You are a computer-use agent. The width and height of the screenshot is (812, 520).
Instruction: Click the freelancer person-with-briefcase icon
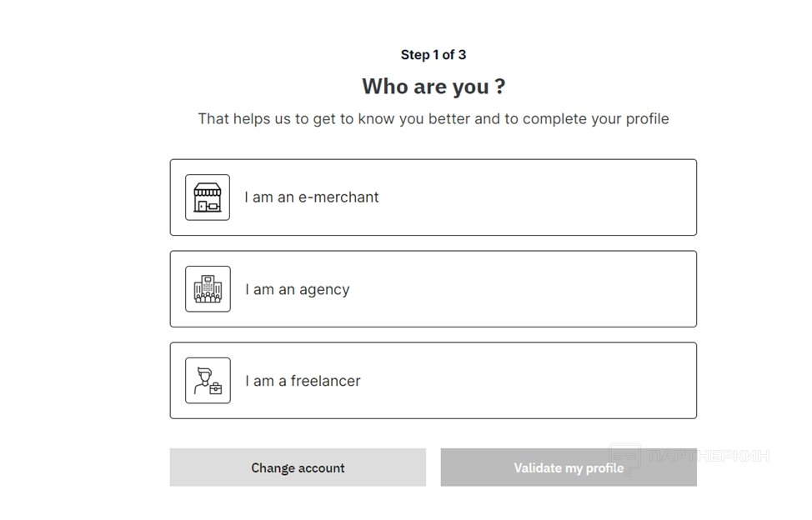208,381
